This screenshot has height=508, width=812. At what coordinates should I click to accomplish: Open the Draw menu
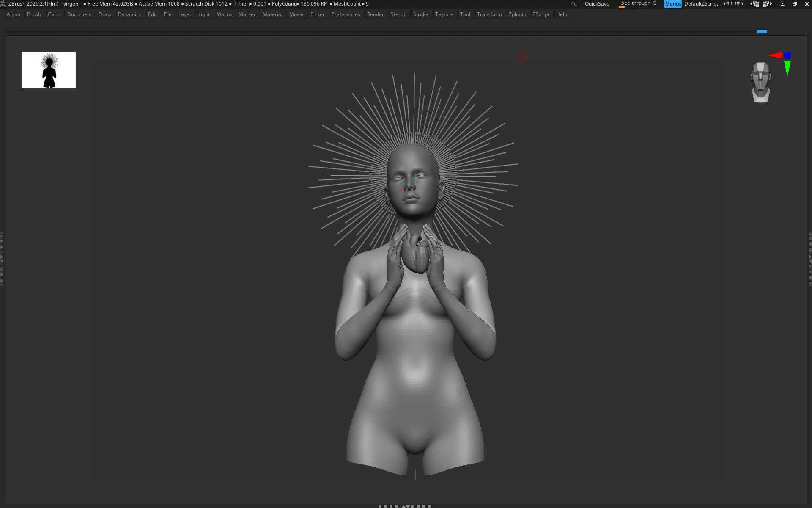pyautogui.click(x=105, y=14)
